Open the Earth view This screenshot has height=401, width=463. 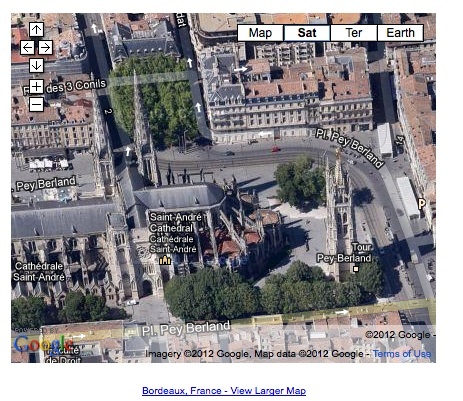click(400, 33)
